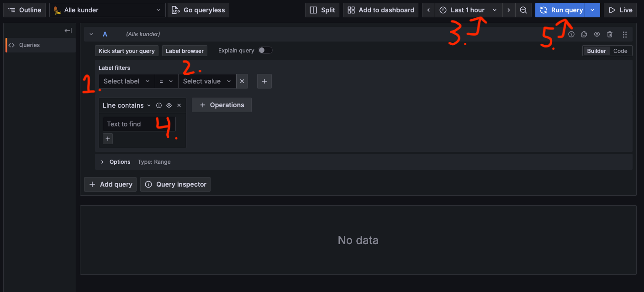Toggle the Line contains eye icon
The image size is (644, 292).
point(169,105)
